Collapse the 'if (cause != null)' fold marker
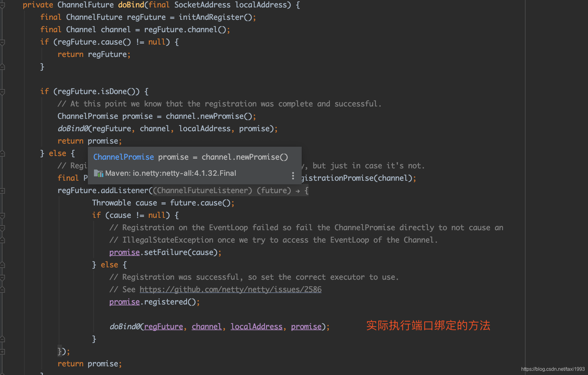The width and height of the screenshot is (588, 375). 2,216
